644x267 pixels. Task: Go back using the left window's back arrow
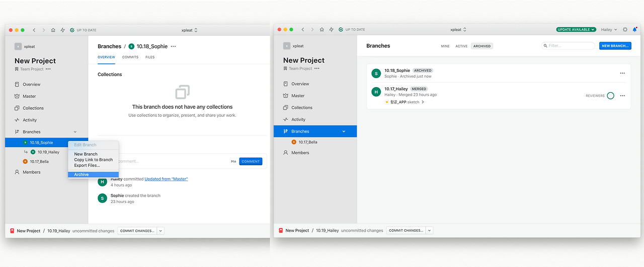(x=34, y=30)
